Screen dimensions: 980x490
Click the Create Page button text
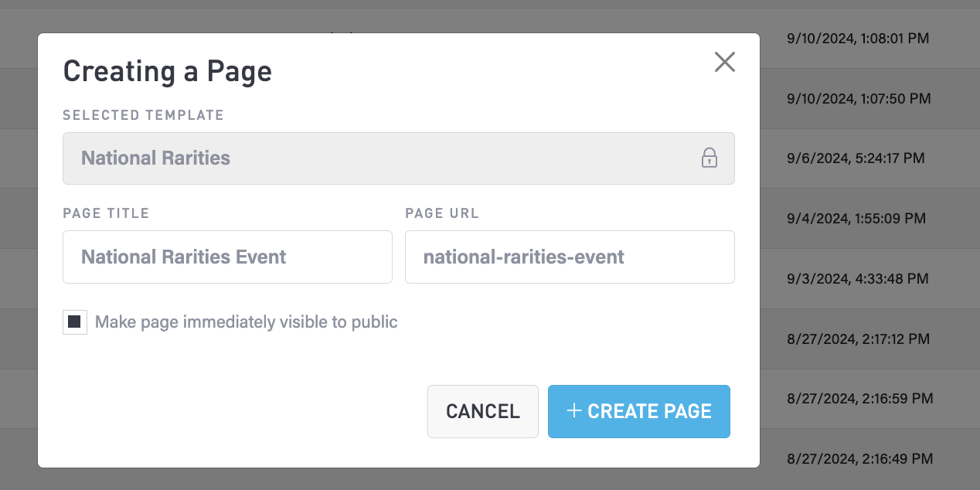tap(649, 412)
